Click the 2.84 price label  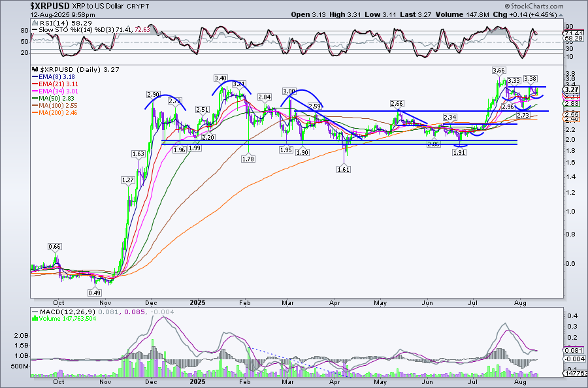[x=265, y=97]
